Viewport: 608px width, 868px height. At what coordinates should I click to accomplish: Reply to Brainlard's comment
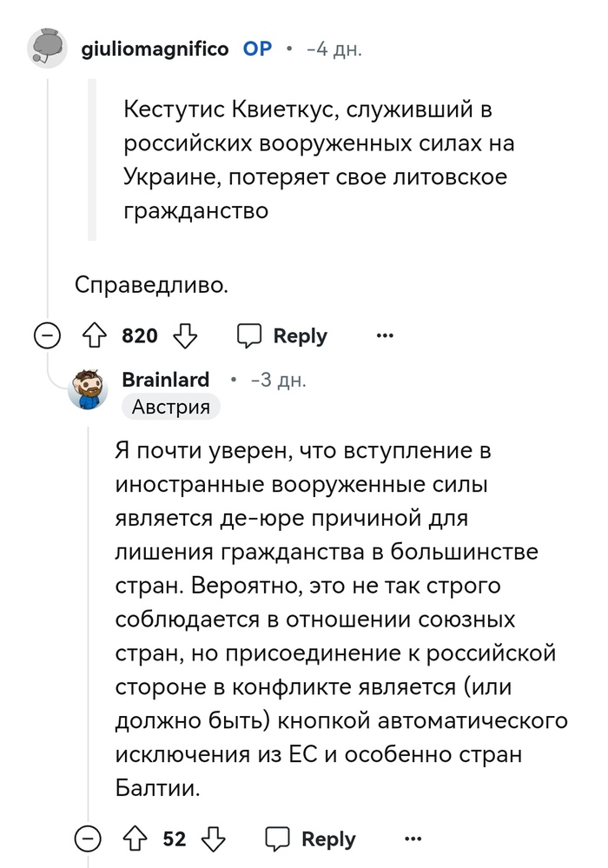tap(310, 839)
